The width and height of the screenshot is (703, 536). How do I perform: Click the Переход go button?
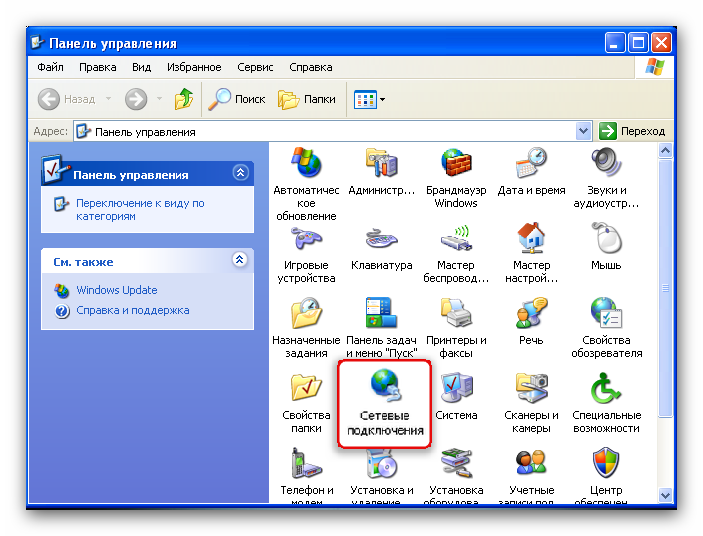pyautogui.click(x=632, y=131)
